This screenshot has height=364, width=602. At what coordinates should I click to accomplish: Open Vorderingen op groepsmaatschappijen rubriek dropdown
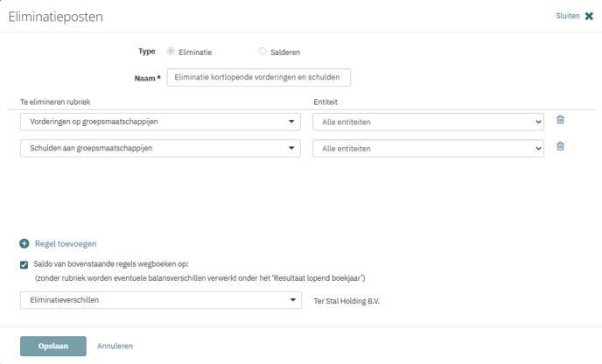pos(160,122)
